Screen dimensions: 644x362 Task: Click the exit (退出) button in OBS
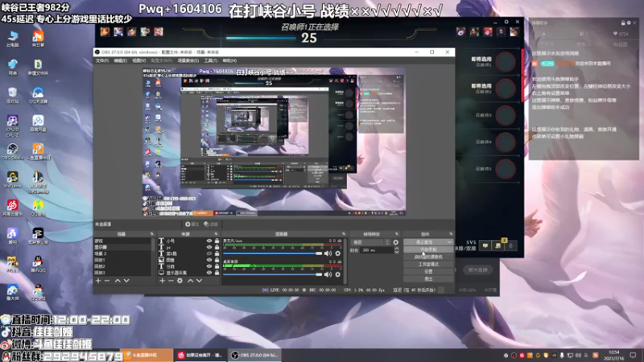pyautogui.click(x=428, y=279)
